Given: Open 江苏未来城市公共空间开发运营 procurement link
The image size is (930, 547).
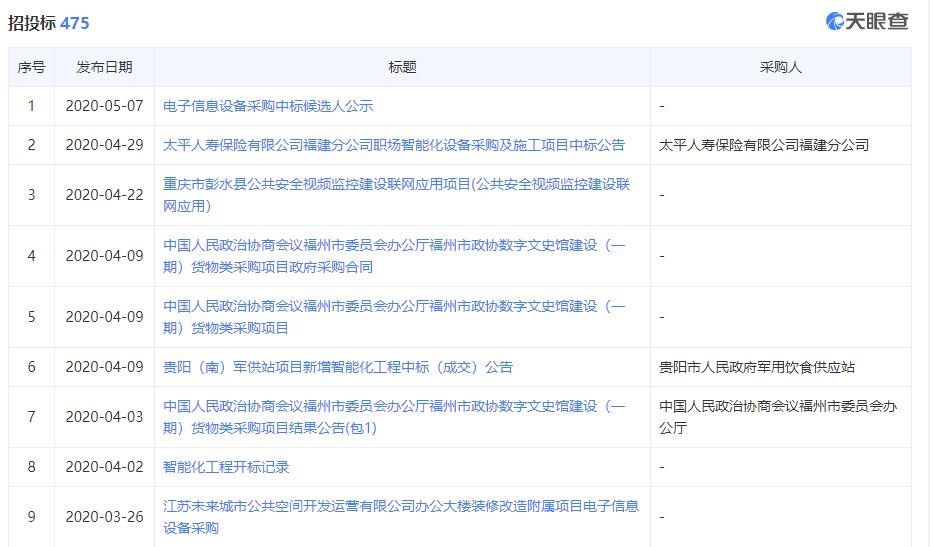Looking at the screenshot, I should 401,517.
